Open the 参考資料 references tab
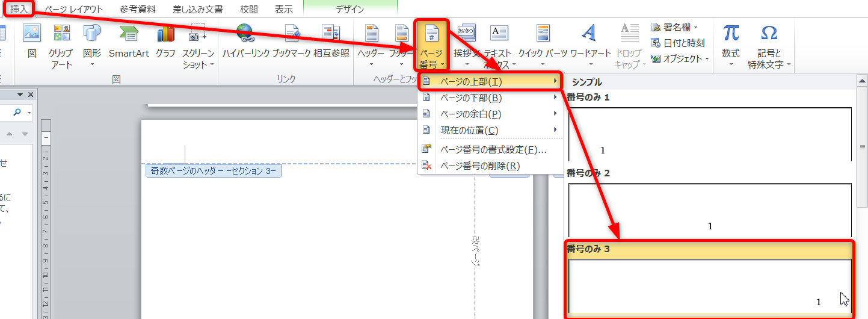The height and width of the screenshot is (319, 868). click(x=137, y=9)
